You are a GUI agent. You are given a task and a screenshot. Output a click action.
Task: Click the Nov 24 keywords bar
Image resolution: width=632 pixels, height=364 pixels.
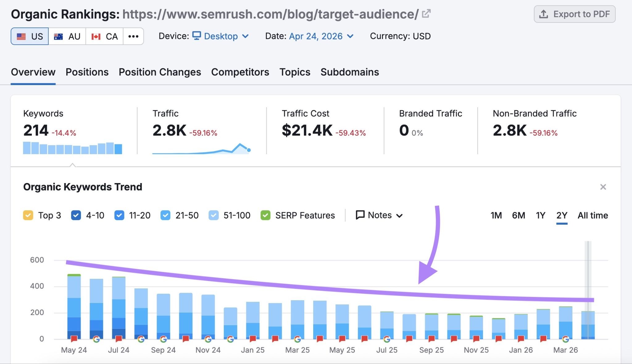click(x=208, y=317)
